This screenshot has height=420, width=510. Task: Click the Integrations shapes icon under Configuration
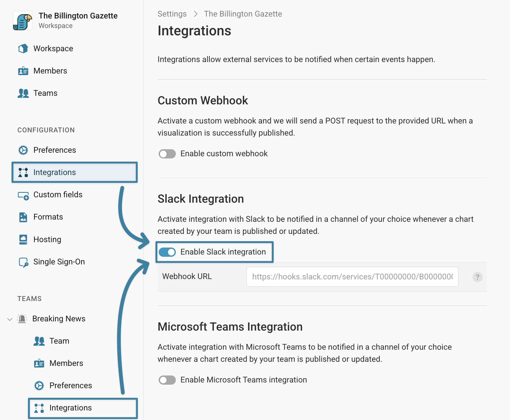coord(23,172)
